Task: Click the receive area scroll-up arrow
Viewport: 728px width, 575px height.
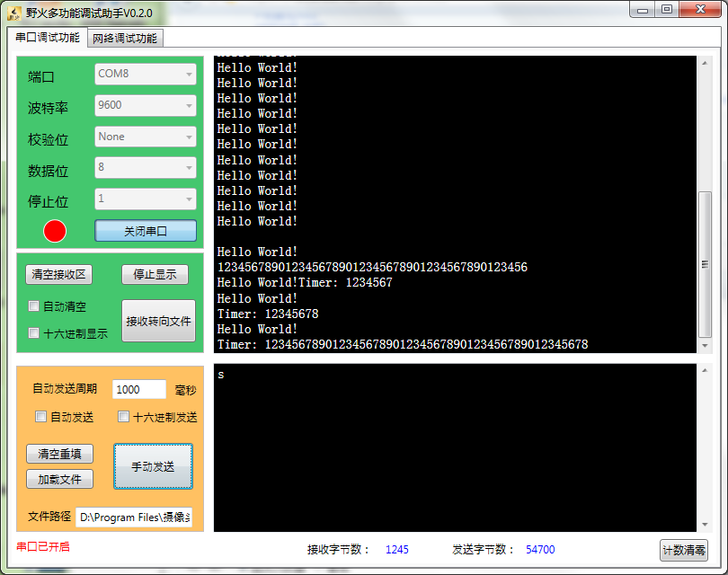Action: click(705, 63)
